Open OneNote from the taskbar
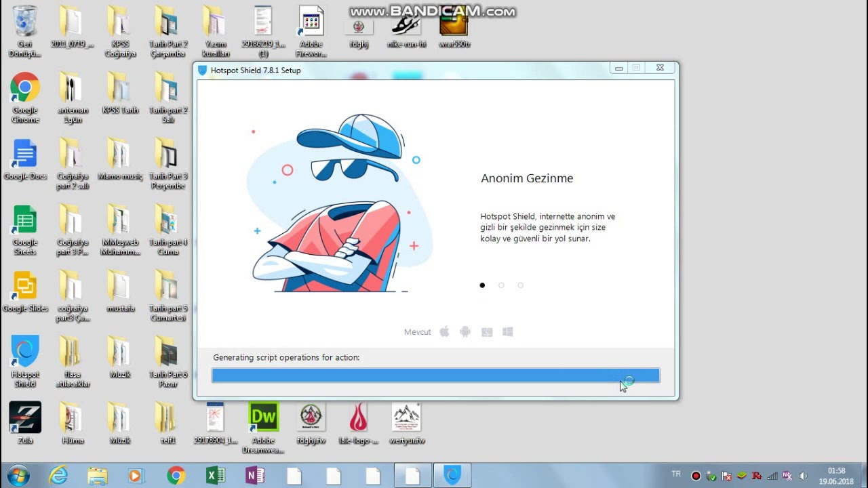Image resolution: width=868 pixels, height=488 pixels. tap(255, 476)
